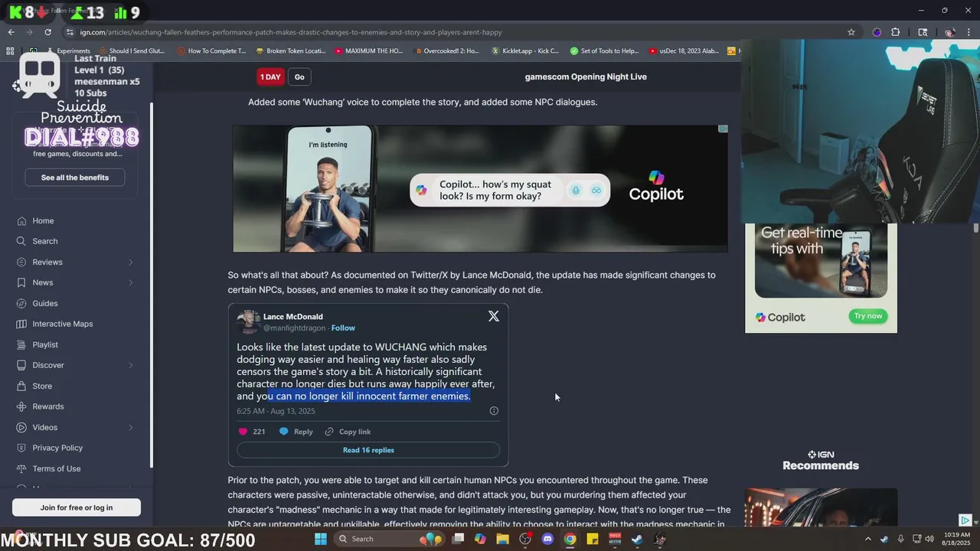Click the page vertical scrollbar
This screenshot has width=980, height=551.
975,228
